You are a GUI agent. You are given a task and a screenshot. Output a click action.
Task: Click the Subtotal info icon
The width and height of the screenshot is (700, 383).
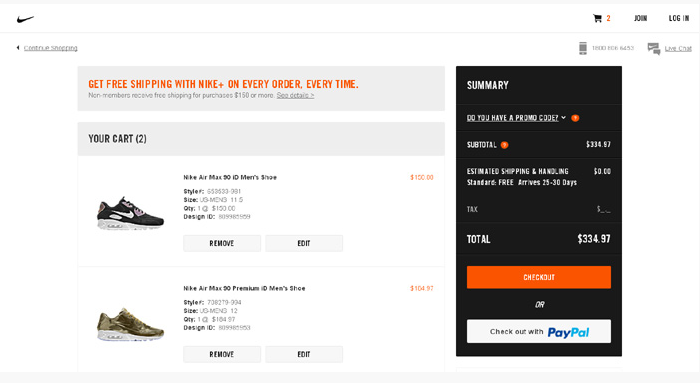tap(504, 145)
